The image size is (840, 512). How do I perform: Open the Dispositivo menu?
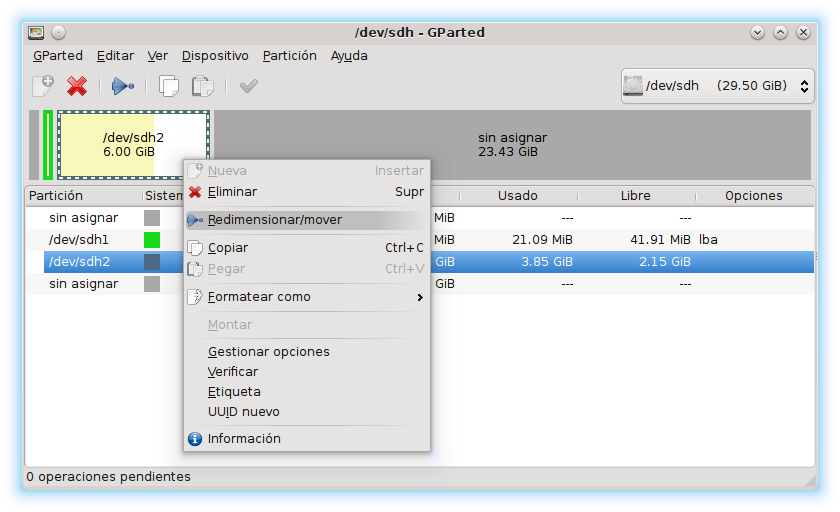pos(215,56)
